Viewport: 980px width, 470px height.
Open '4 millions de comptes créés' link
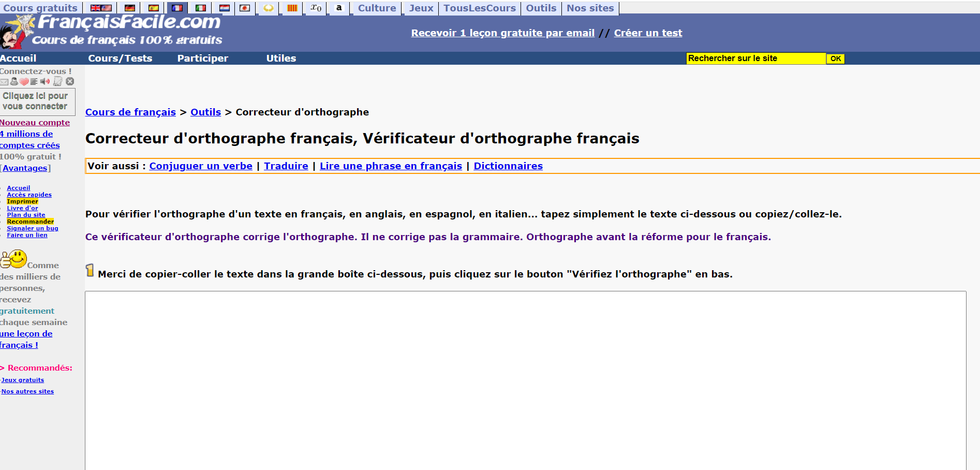(x=29, y=140)
